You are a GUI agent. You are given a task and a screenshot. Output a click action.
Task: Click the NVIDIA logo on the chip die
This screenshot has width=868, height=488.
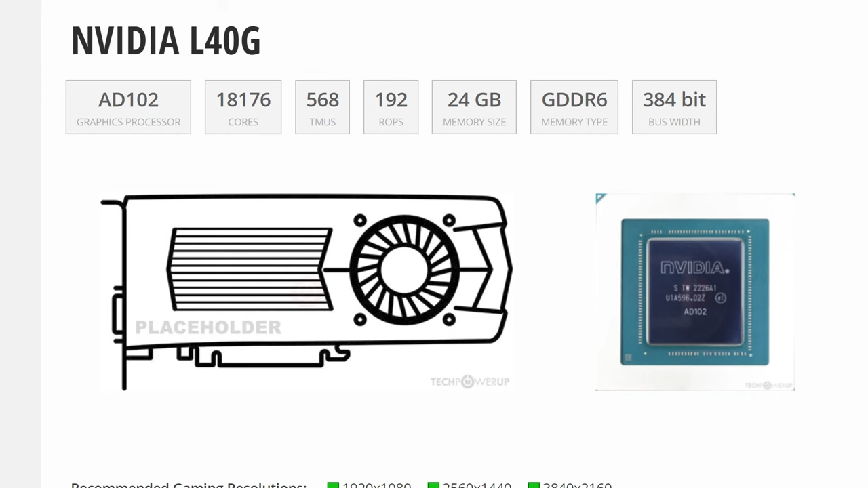(694, 267)
